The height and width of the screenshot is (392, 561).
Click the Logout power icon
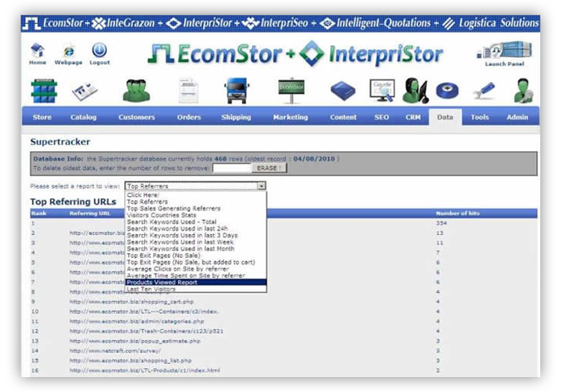(99, 50)
